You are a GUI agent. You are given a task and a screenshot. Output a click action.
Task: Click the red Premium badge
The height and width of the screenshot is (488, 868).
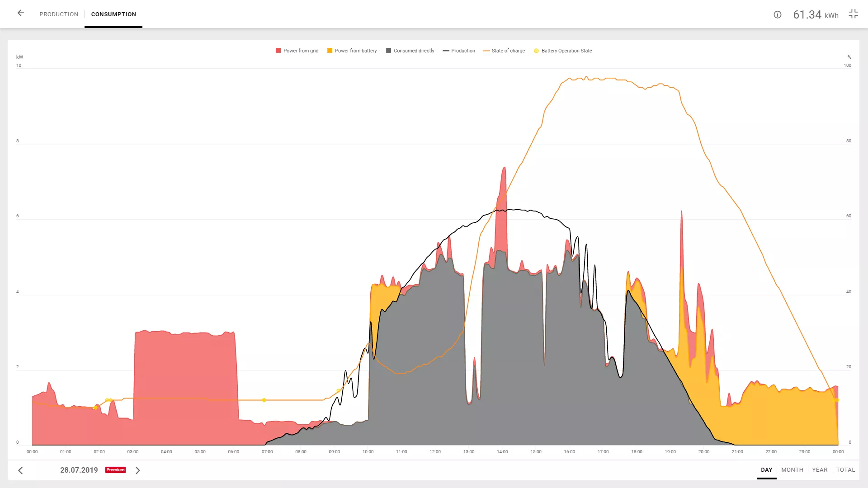tap(115, 470)
